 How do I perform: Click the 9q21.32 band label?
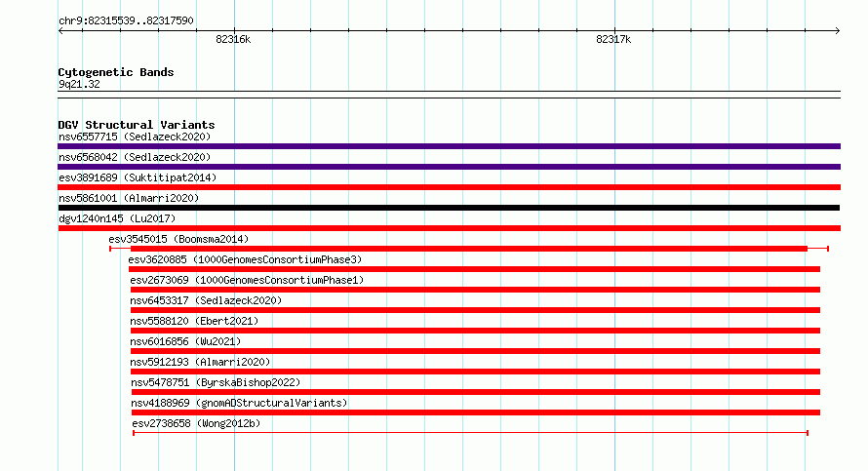(79, 84)
